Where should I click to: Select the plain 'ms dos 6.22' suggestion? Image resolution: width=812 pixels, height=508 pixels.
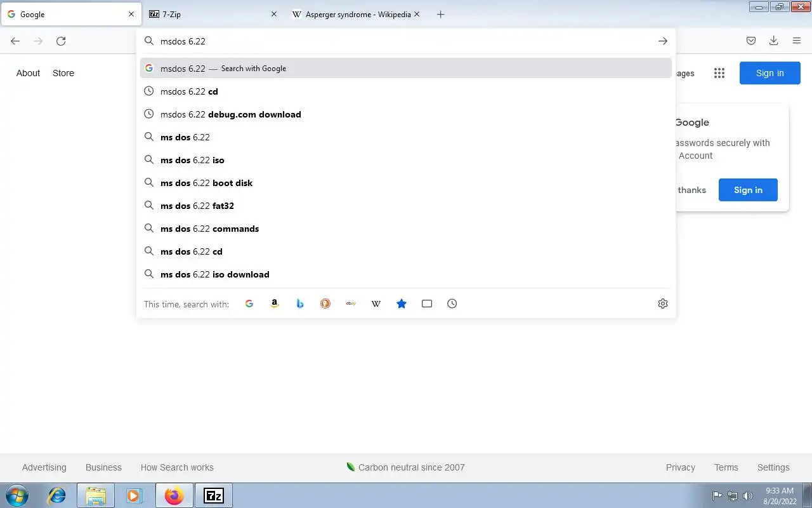pos(406,137)
